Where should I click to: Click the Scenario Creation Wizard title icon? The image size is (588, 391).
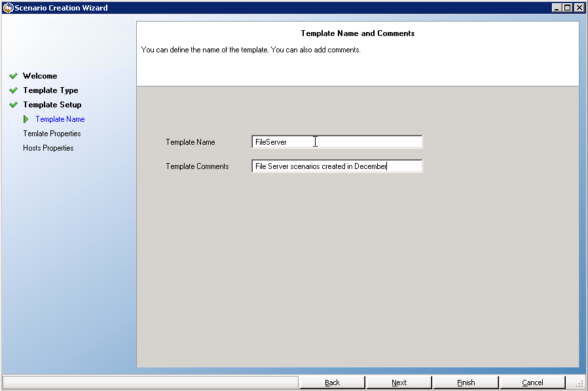coord(9,7)
